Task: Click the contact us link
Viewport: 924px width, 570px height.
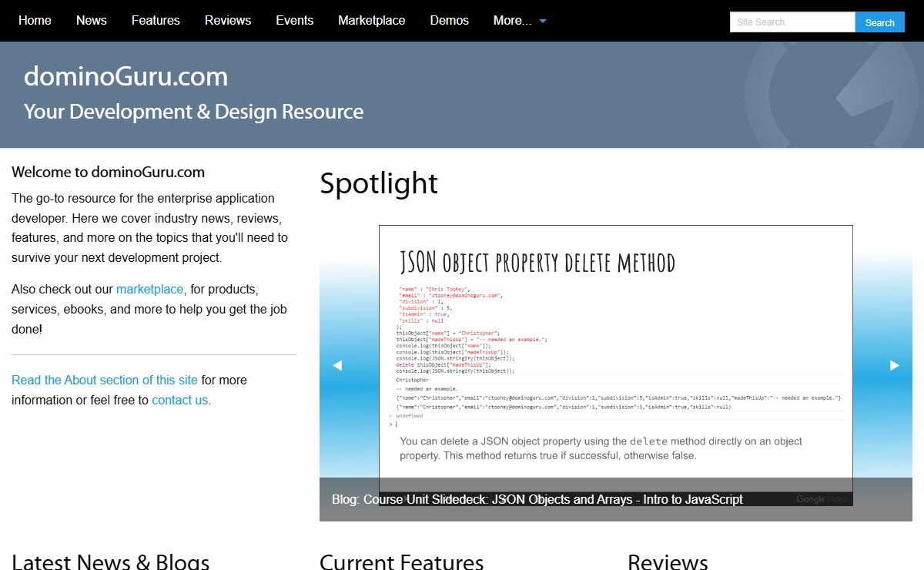Action: click(x=179, y=401)
